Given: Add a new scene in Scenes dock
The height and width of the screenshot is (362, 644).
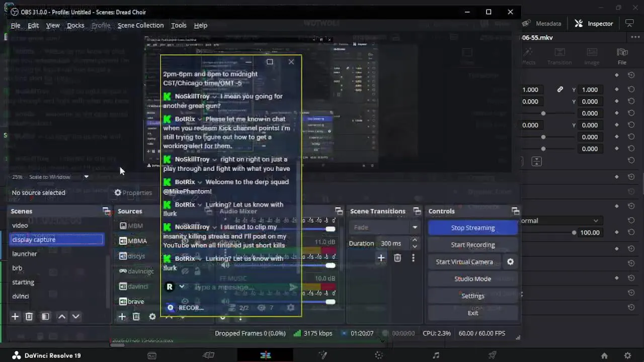Looking at the screenshot, I should coord(15,316).
